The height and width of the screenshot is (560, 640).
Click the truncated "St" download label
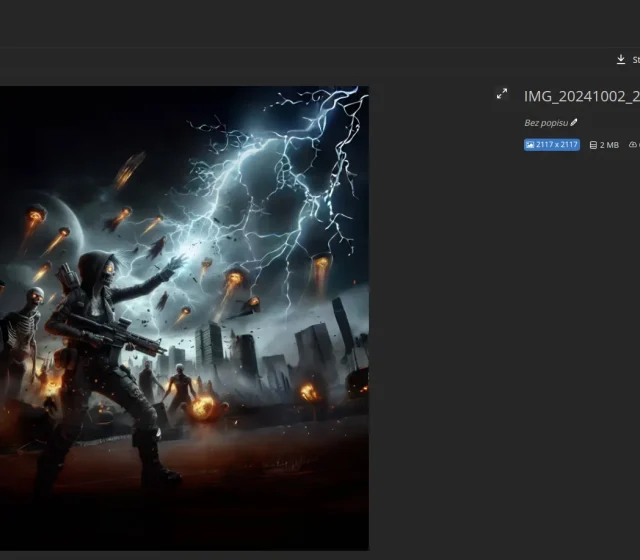pos(635,60)
